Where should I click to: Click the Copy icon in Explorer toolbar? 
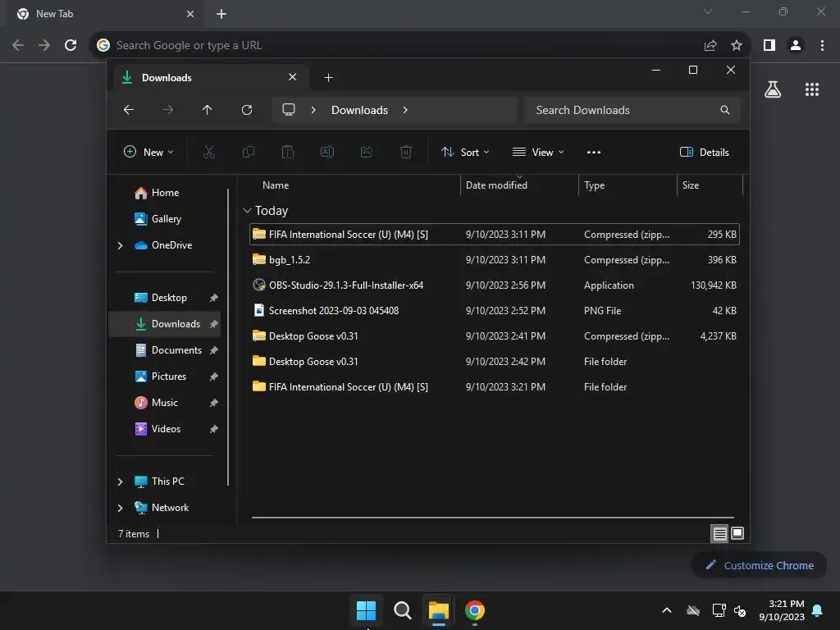coord(249,152)
